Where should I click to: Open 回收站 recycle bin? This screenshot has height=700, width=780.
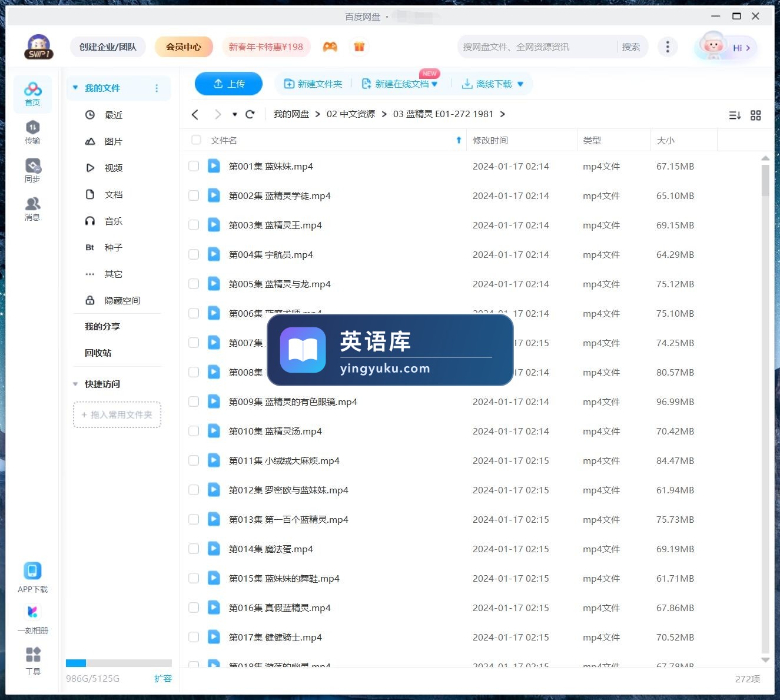click(98, 353)
